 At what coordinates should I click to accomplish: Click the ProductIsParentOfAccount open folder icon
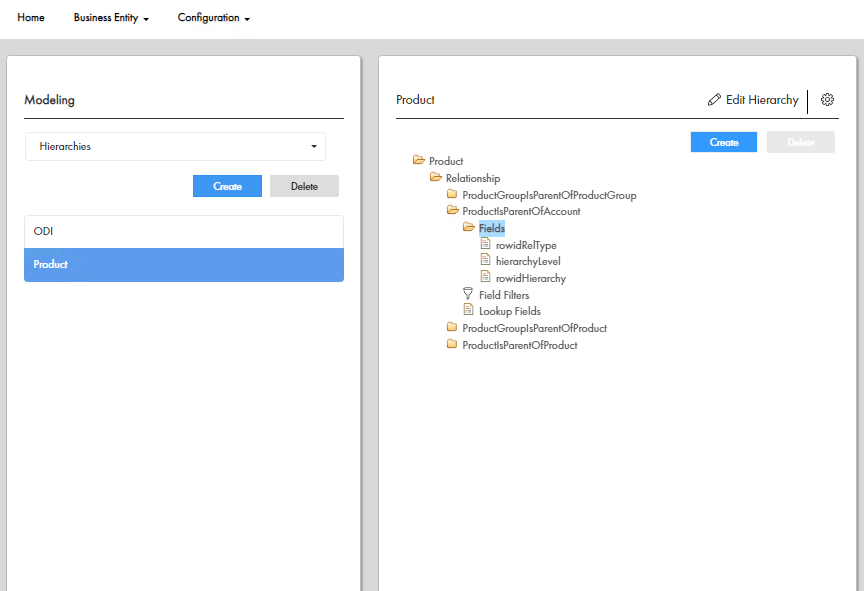point(452,210)
